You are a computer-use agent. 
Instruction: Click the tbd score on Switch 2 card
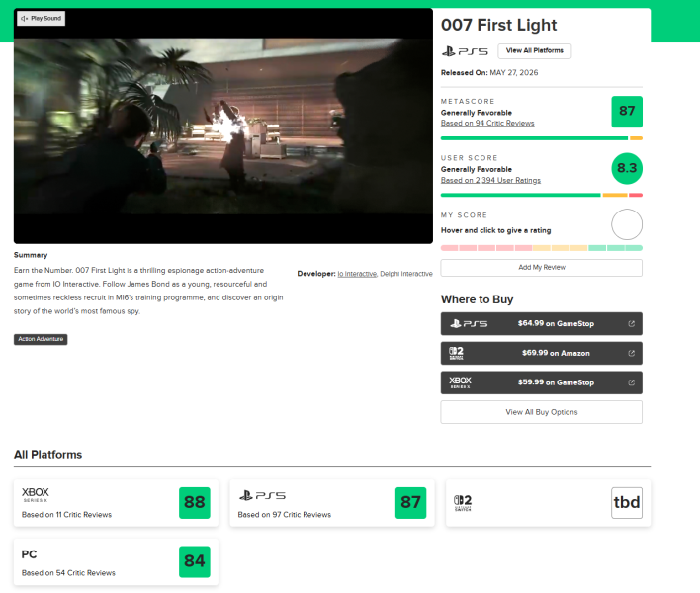click(626, 503)
